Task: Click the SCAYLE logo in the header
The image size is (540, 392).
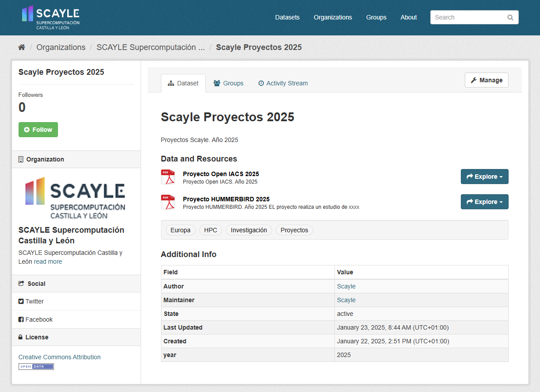Action: [x=50, y=18]
